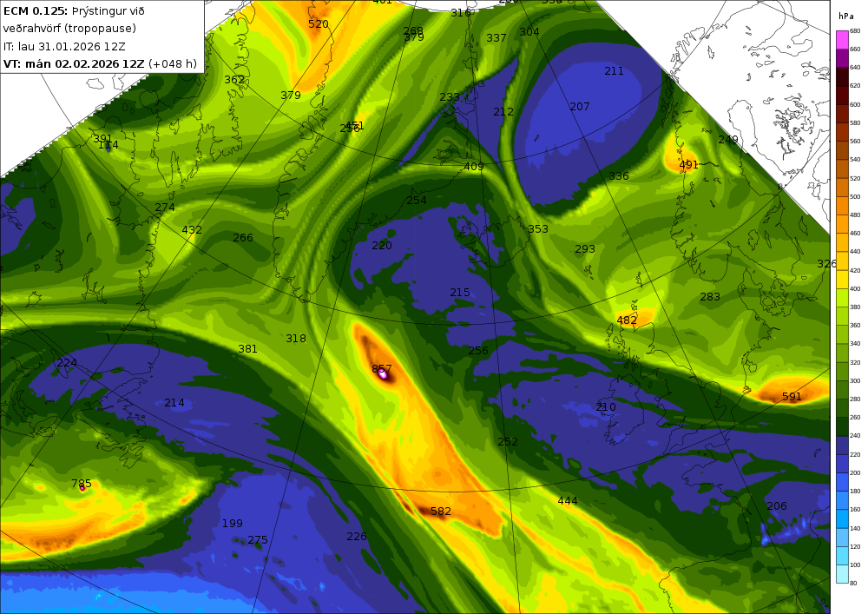
Task: Click the 'hPa' unit label above legend
Action: pos(845,16)
